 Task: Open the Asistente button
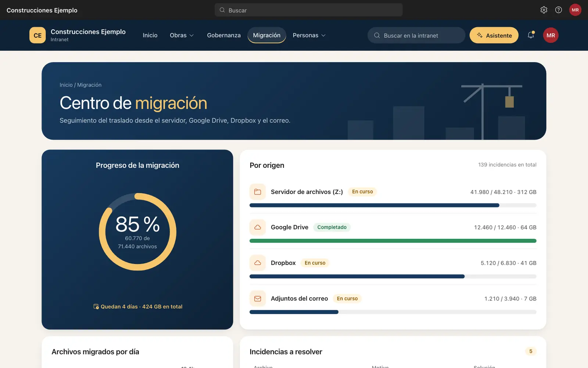(x=494, y=35)
